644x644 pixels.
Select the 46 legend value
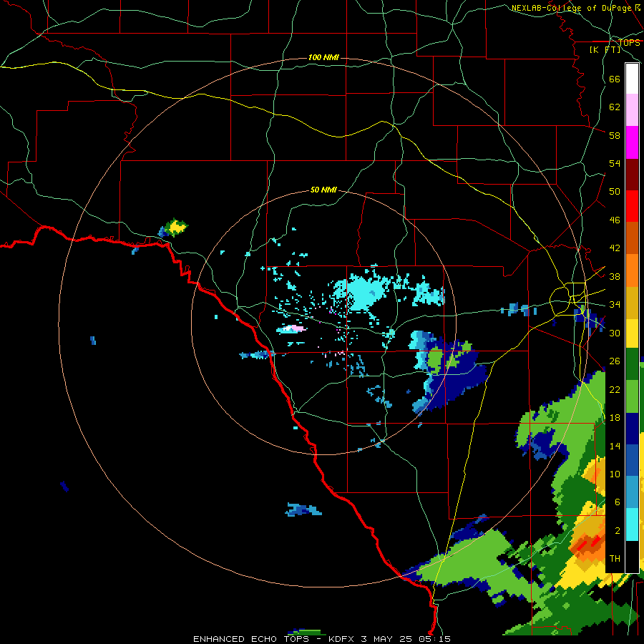coord(615,220)
